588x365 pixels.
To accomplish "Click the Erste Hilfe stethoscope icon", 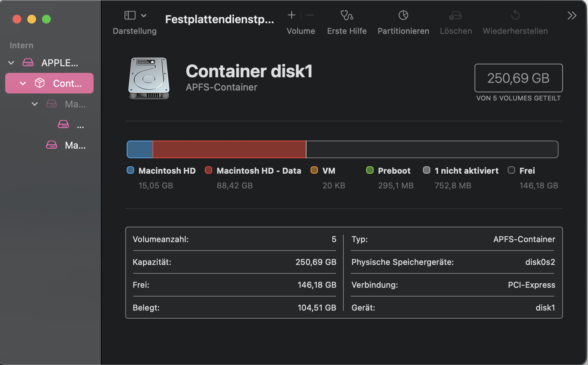I will tap(347, 15).
